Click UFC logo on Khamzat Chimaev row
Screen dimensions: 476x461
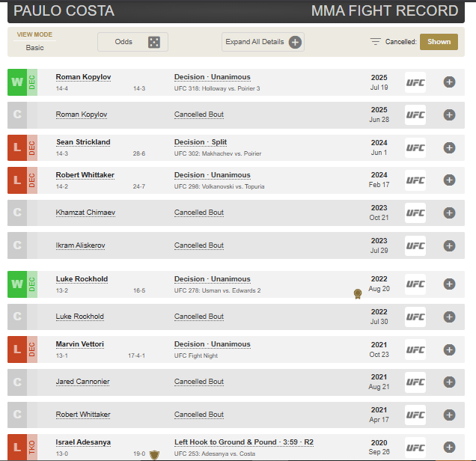coord(415,213)
